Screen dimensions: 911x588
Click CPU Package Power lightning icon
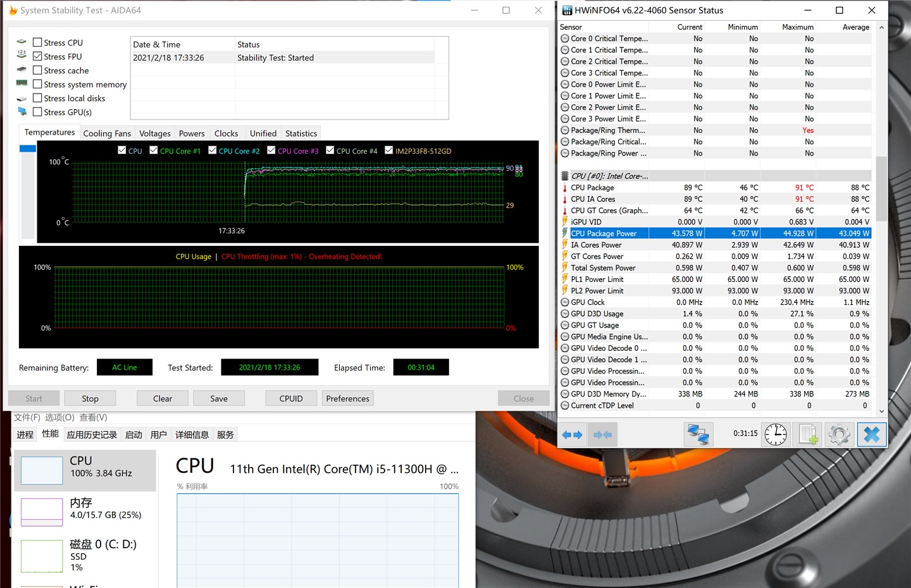tap(565, 233)
